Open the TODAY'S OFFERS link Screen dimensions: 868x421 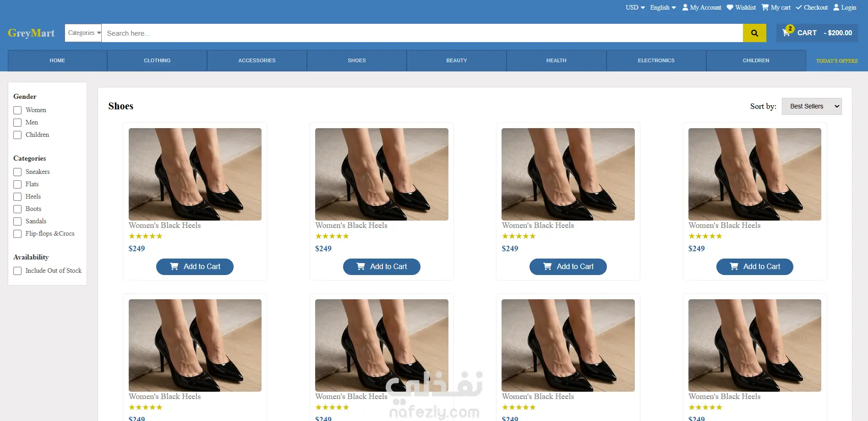pyautogui.click(x=837, y=61)
